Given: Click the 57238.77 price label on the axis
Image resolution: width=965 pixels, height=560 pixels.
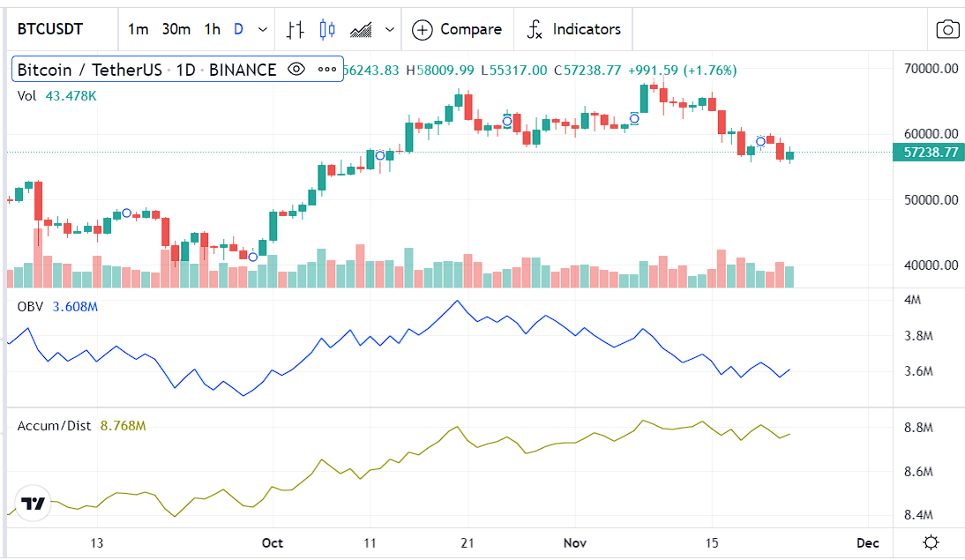Looking at the screenshot, I should pyautogui.click(x=929, y=152).
